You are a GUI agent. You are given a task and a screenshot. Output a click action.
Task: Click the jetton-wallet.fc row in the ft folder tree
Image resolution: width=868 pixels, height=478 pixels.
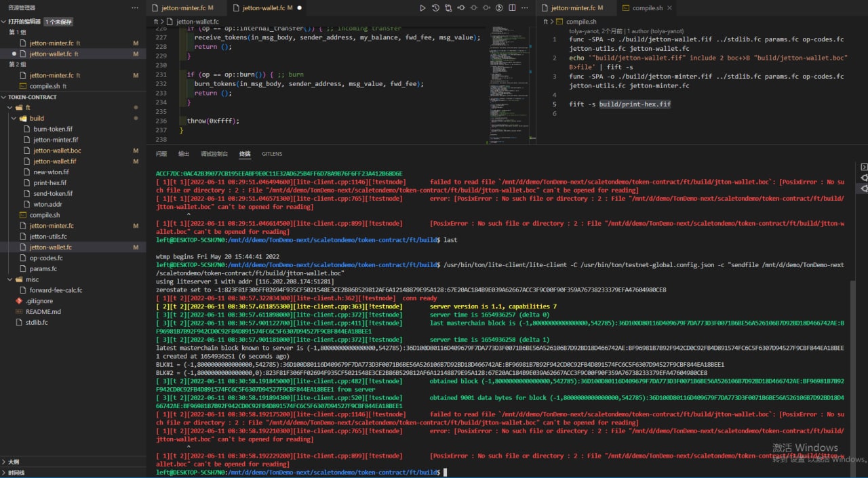(73, 247)
